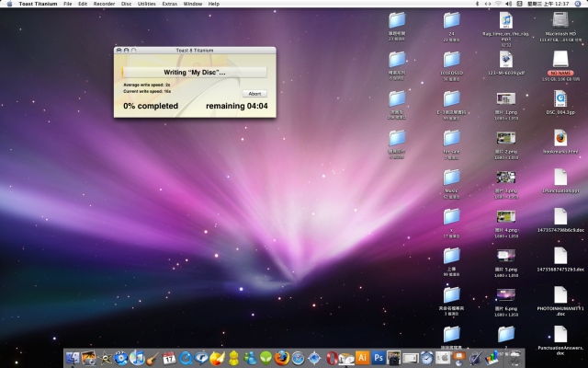Open QuickTime Player from the Dock
Image resolution: width=588 pixels, height=368 pixels.
186,358
